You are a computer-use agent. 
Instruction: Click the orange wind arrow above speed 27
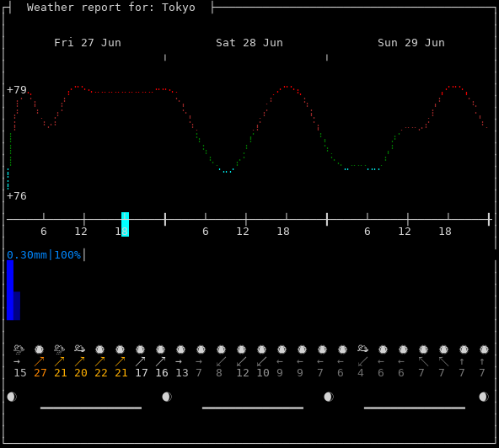click(39, 361)
